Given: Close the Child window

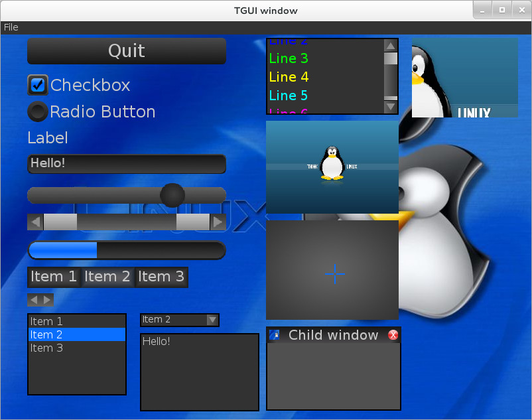Looking at the screenshot, I should coord(393,335).
